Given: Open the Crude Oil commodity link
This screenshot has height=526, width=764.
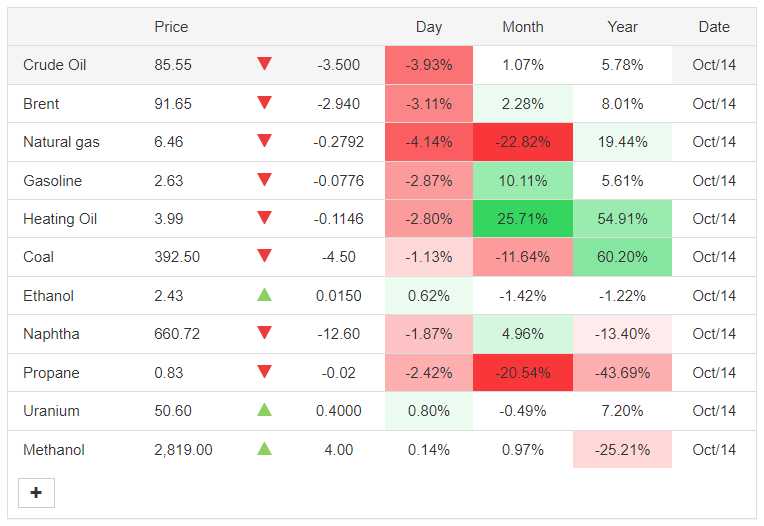Looking at the screenshot, I should pyautogui.click(x=55, y=65).
